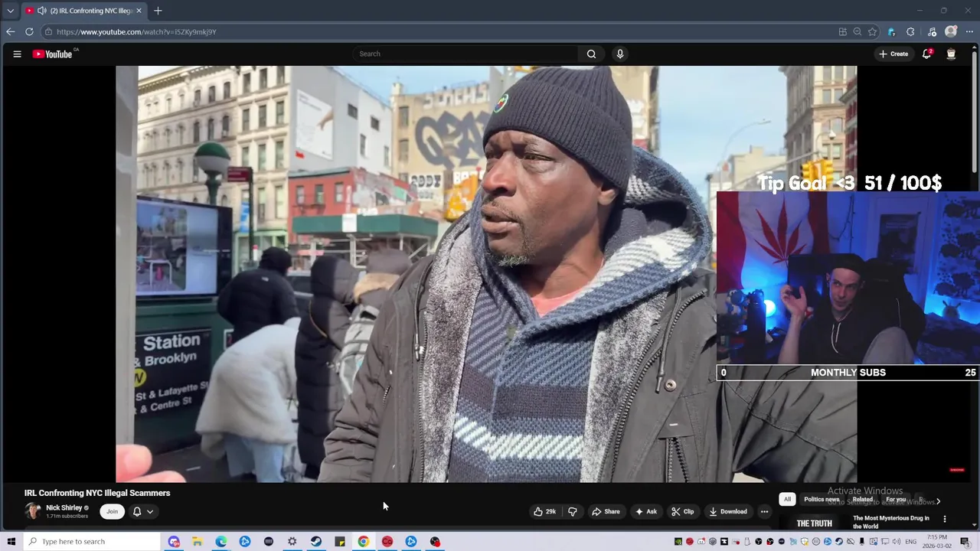Screen dimensions: 980x551
Task: Open YouTube account avatar menu
Action: click(x=951, y=54)
